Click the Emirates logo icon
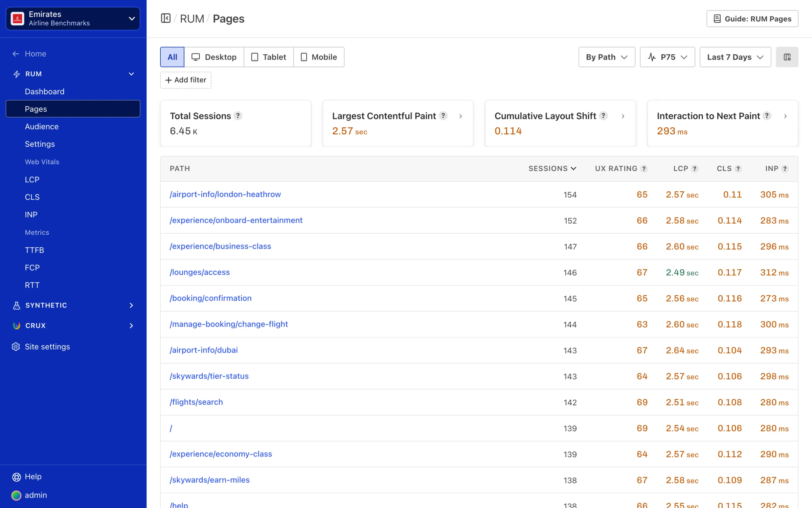812x508 pixels. 18,19
